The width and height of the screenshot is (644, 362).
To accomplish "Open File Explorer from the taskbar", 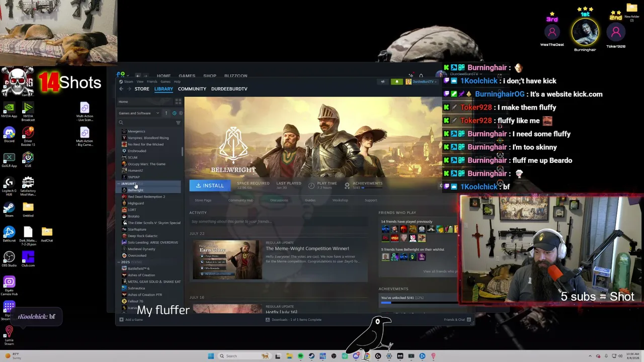I will point(289,356).
